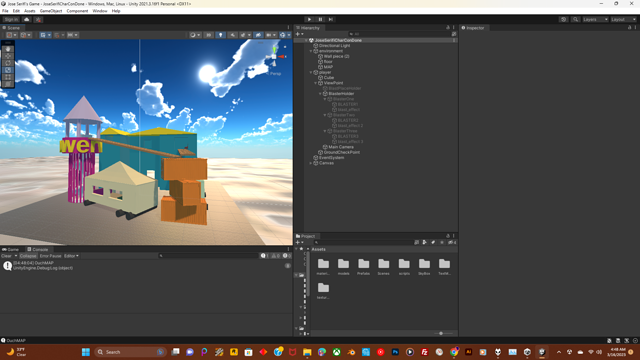Viewport: 640px width, 360px height.
Task: Toggle console error message filter
Action: click(x=287, y=256)
